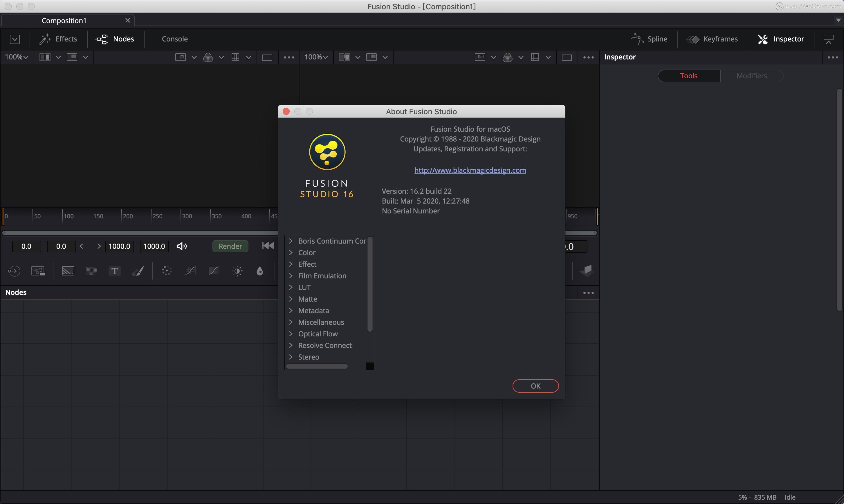Switch to the Modifiers tab in Inspector
This screenshot has width=844, height=504.
tap(751, 76)
